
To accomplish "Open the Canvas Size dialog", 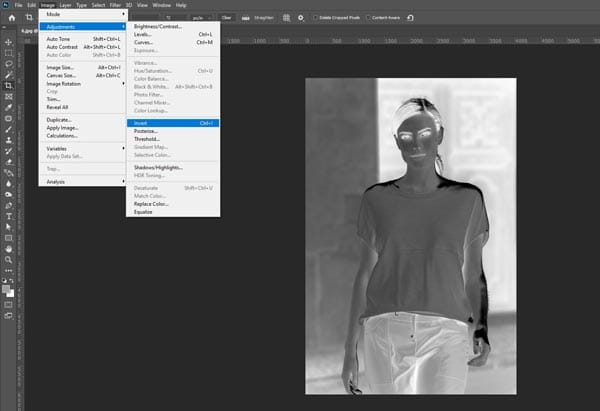I will [x=83, y=75].
